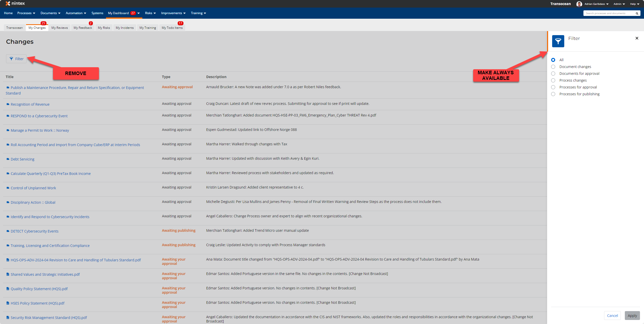Viewport: 644px width, 324px height.
Task: Select Processes for approval radio option
Action: (x=553, y=87)
